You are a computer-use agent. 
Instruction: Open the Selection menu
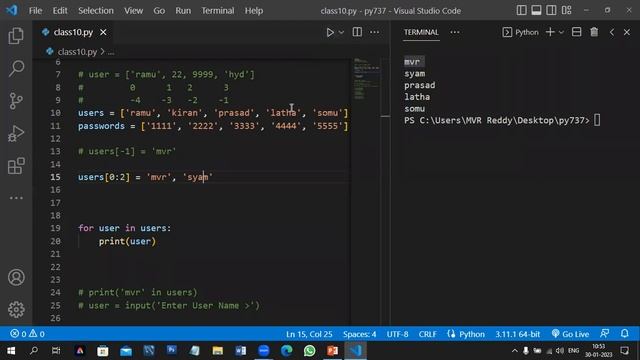96,11
